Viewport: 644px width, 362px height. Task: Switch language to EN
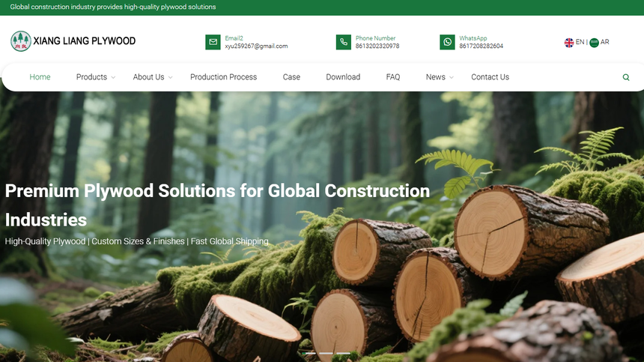580,42
